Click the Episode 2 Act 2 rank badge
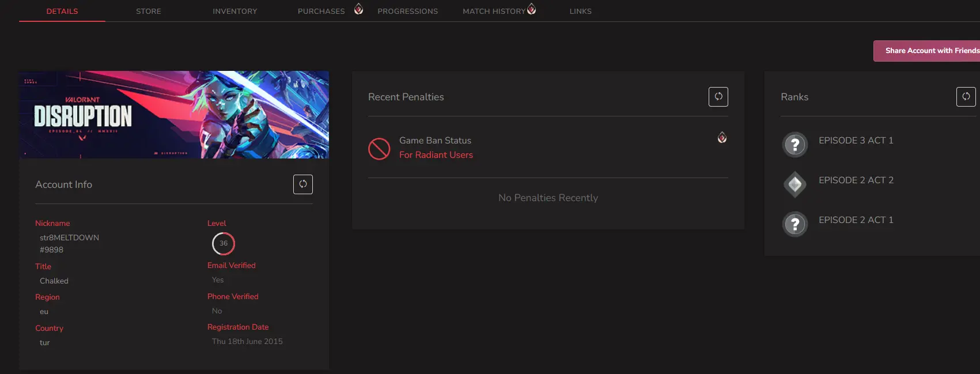The height and width of the screenshot is (374, 980). click(x=795, y=184)
